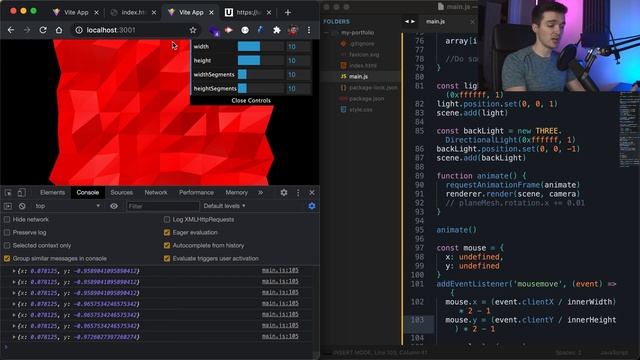The height and width of the screenshot is (360, 640).
Task: Open the Chrome home page button
Action: click(x=59, y=30)
